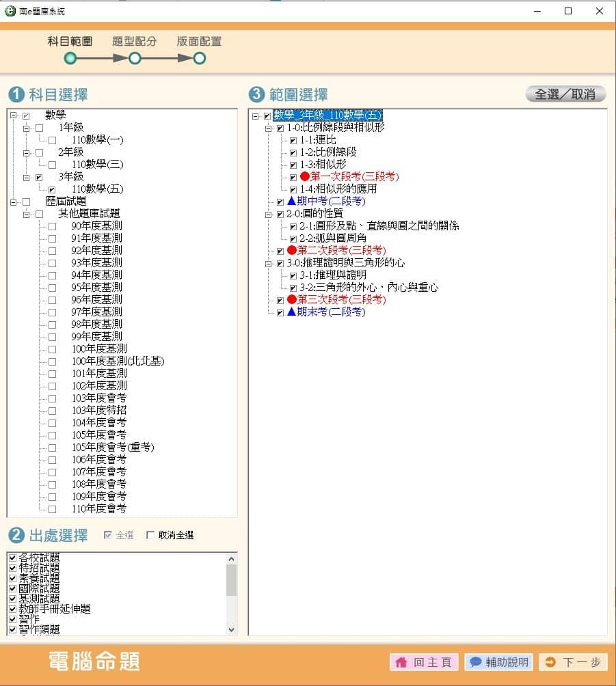Click the blue triangle icon of 期末考

291,312
